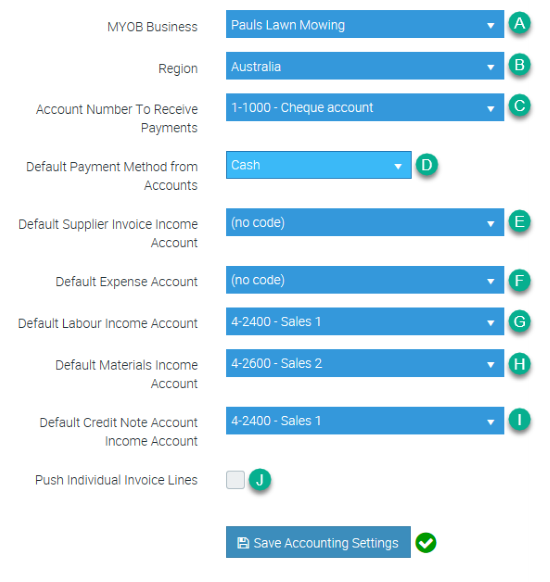This screenshot has width=550, height=582.
Task: Click the floppy disk save icon
Action: [243, 543]
